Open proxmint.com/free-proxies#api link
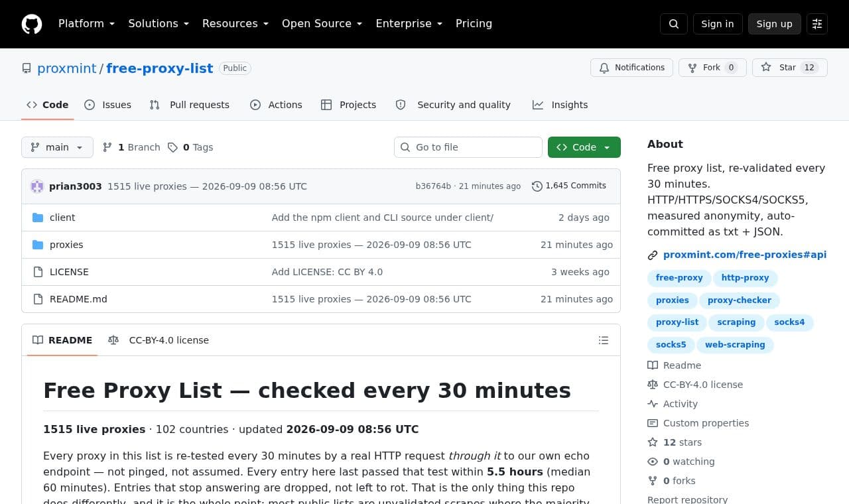 click(745, 255)
